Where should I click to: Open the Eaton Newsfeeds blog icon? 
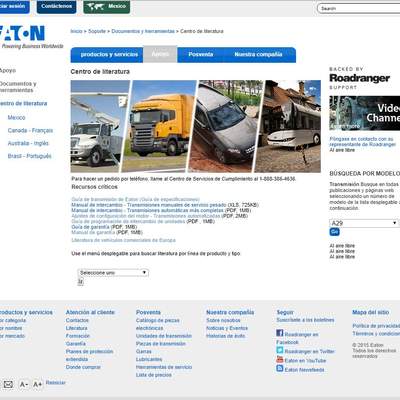(280, 368)
